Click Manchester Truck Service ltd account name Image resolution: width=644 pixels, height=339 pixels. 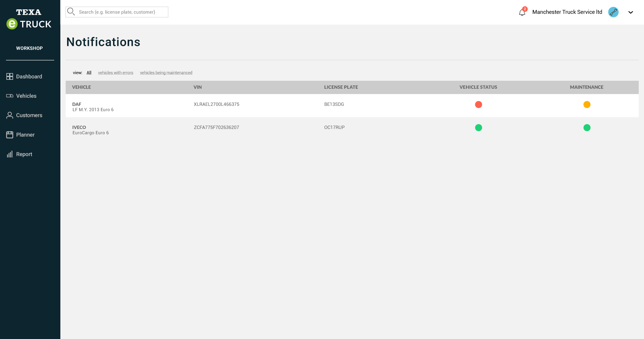pyautogui.click(x=567, y=12)
